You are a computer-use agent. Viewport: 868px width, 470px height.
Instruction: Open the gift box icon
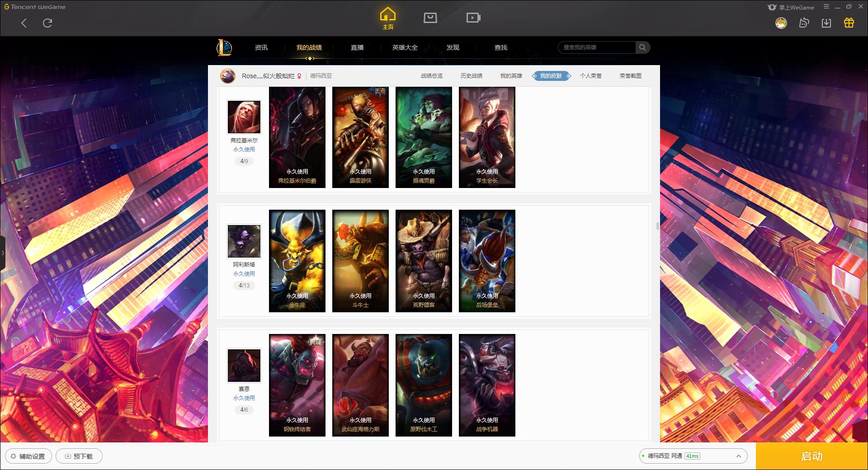click(x=849, y=23)
